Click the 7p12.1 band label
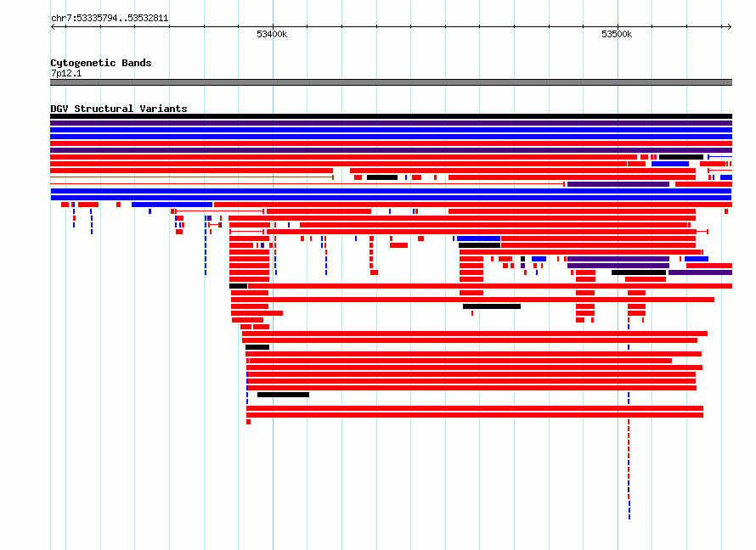This screenshot has width=756, height=550. 66,73
